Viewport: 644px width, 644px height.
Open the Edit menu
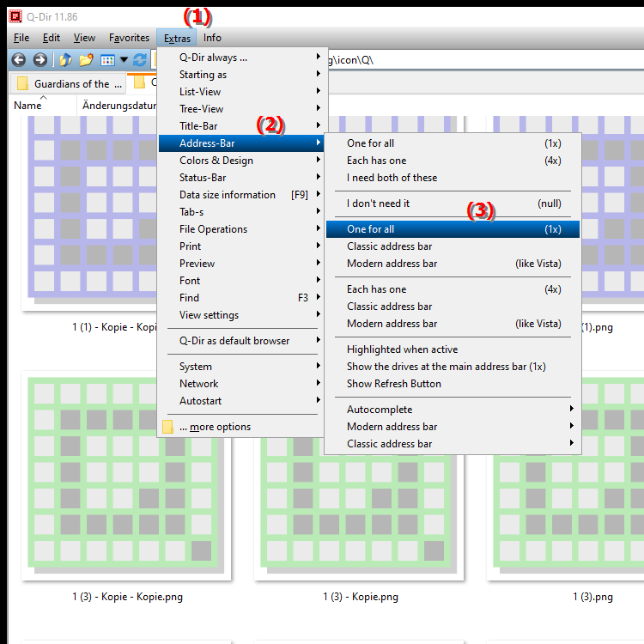tap(52, 38)
